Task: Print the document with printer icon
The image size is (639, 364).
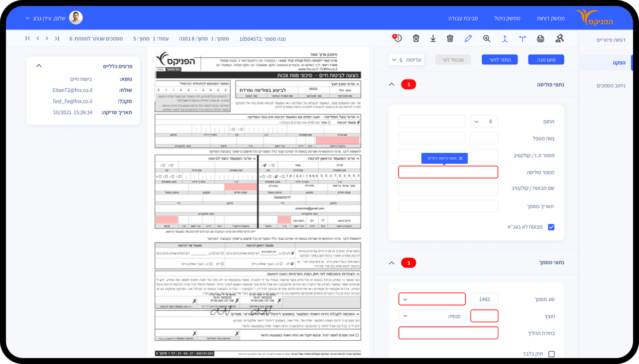Action: pyautogui.click(x=540, y=39)
